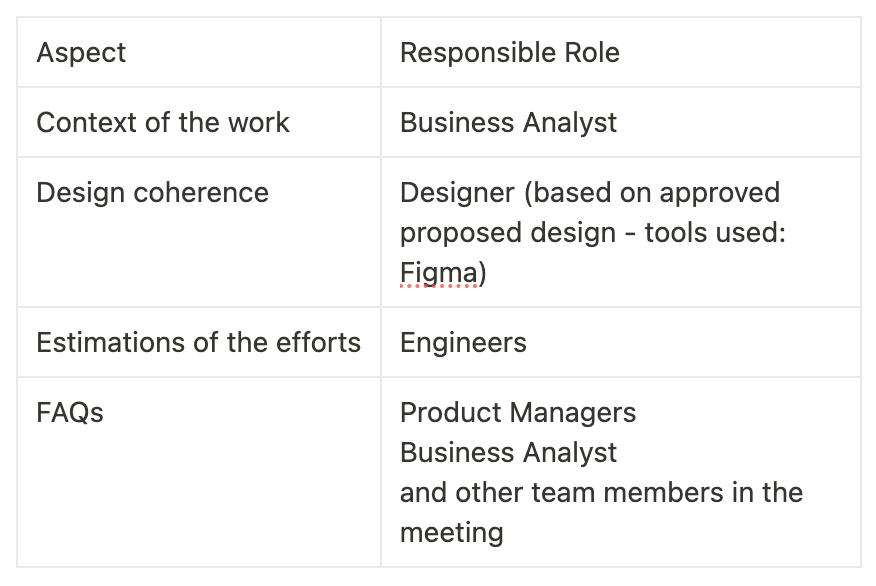Select the 'Estimations of the efforts' cell
Image resolution: width=876 pixels, height=586 pixels.
pos(199,342)
